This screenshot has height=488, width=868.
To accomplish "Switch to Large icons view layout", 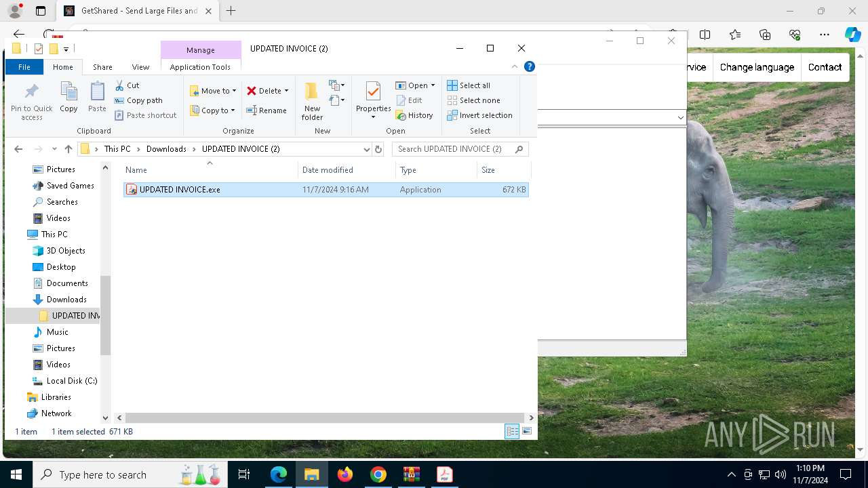I will pyautogui.click(x=527, y=431).
